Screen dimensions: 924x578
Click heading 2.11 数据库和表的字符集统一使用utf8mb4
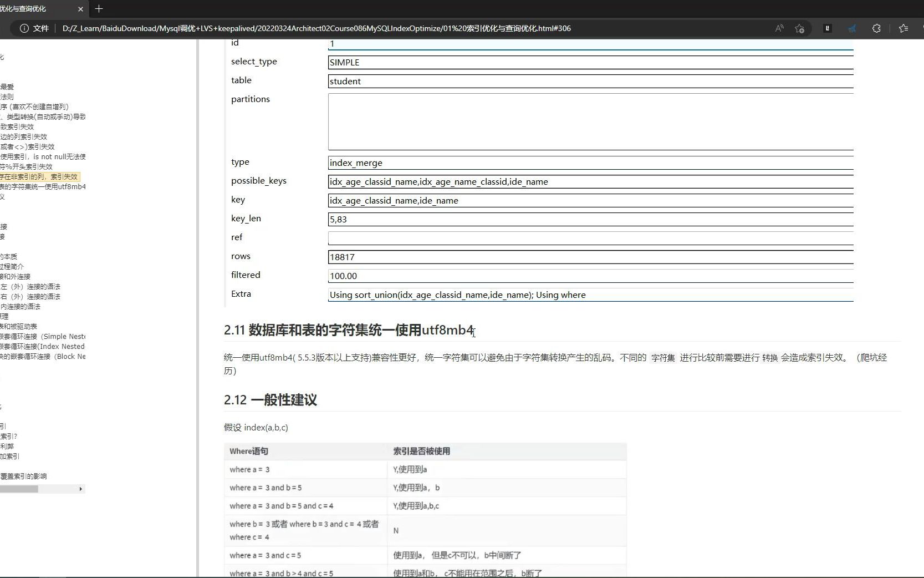pyautogui.click(x=349, y=330)
